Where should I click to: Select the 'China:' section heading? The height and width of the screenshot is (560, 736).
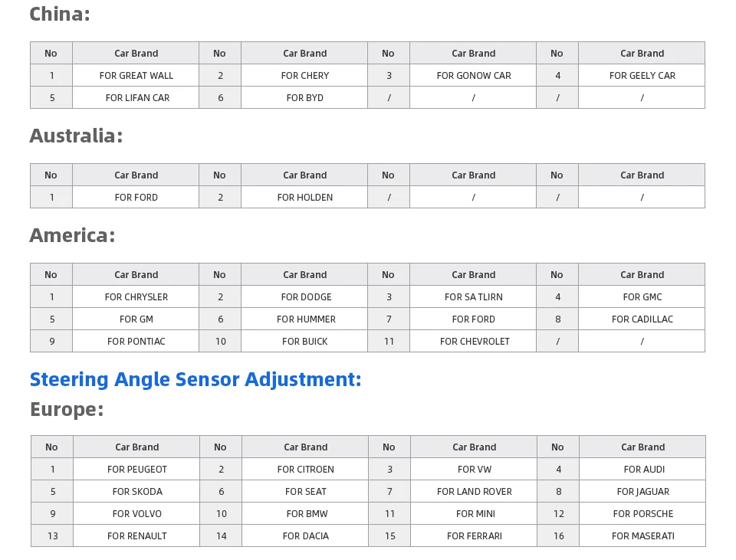coord(60,14)
